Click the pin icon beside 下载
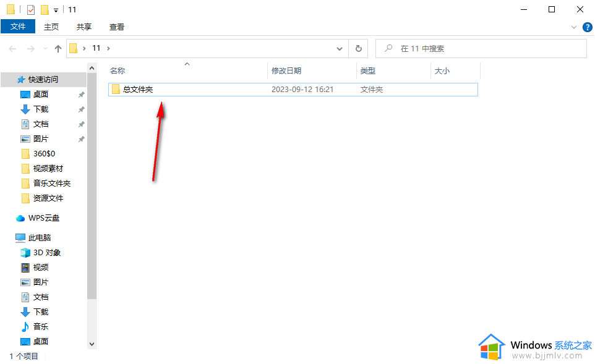Image resolution: width=595 pixels, height=364 pixels. 81,109
